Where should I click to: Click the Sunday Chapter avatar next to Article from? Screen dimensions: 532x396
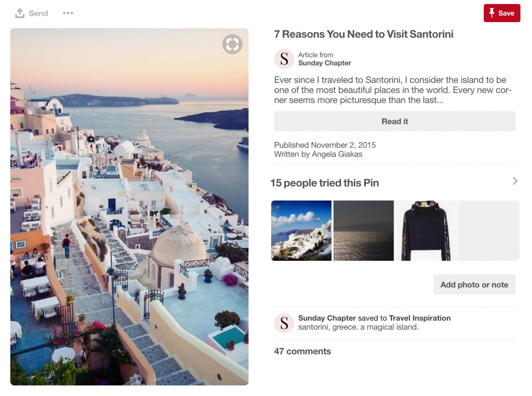[284, 59]
